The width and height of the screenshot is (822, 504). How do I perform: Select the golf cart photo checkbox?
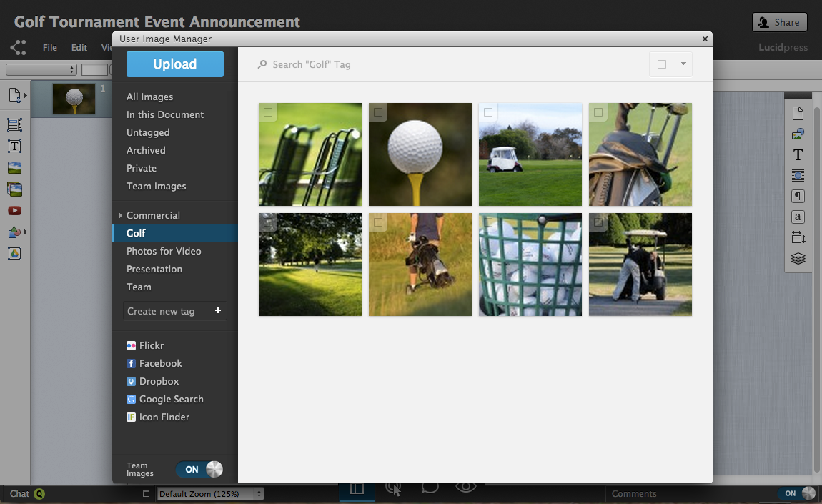(x=488, y=112)
